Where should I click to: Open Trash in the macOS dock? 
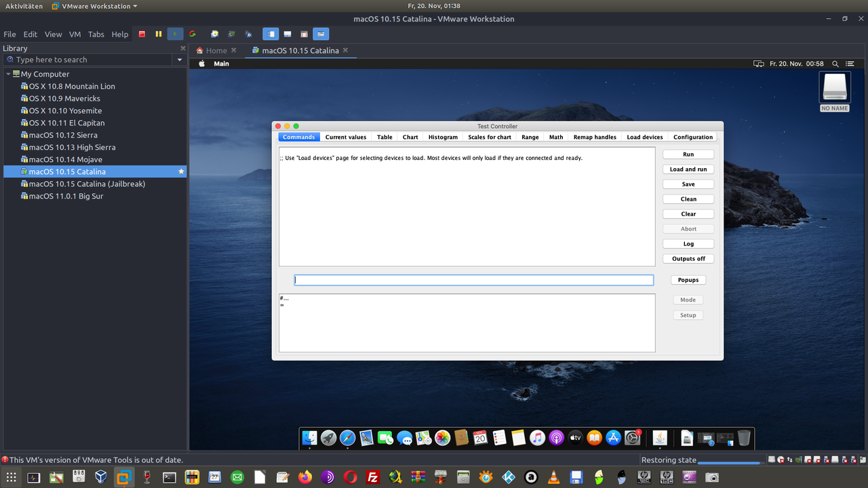pos(744,439)
